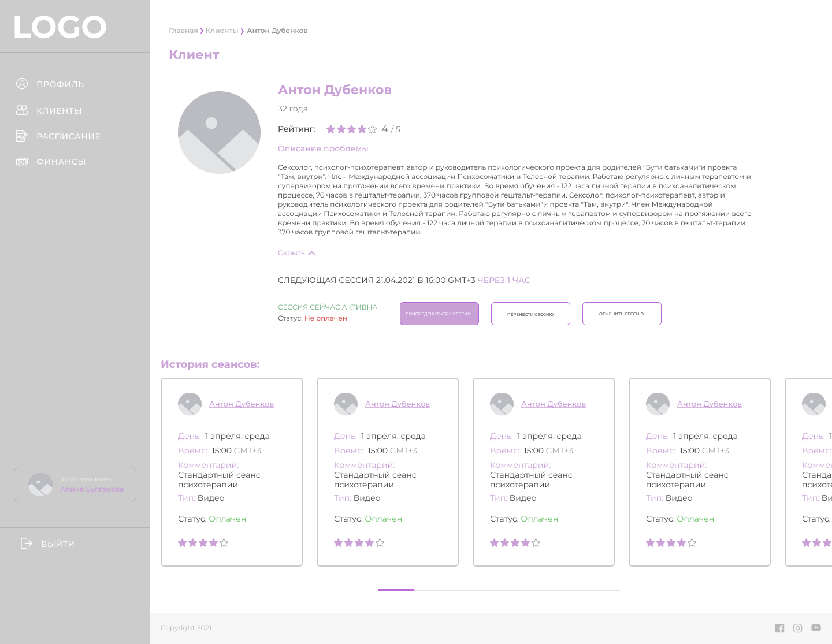Collapse description with Скрыть chevron
This screenshot has height=644, width=832.
(x=312, y=253)
